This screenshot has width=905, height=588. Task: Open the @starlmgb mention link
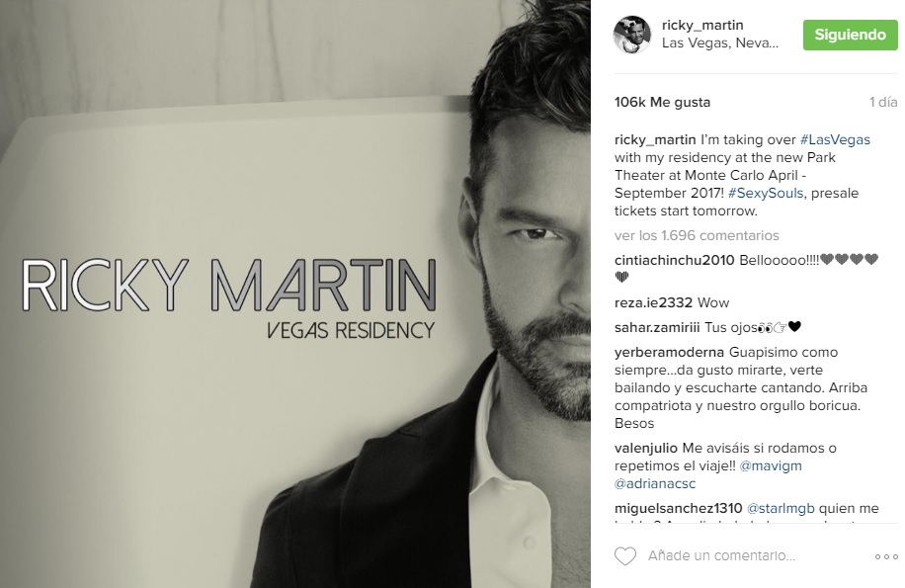pos(781,508)
